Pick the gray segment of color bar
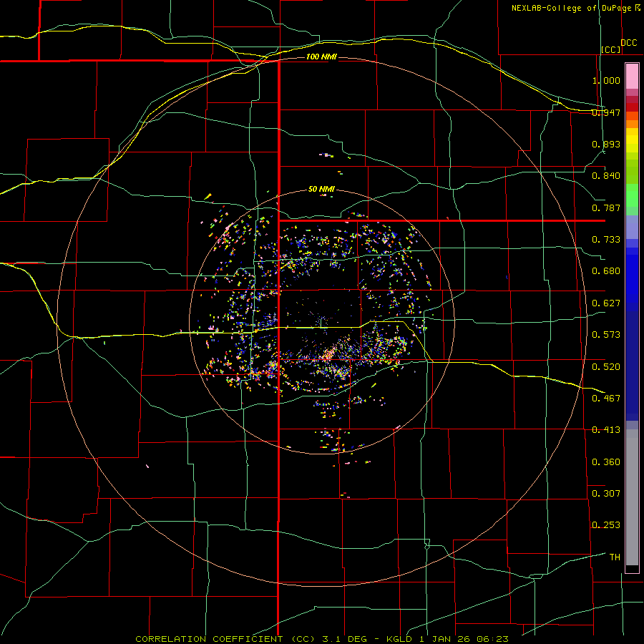 tap(632, 497)
